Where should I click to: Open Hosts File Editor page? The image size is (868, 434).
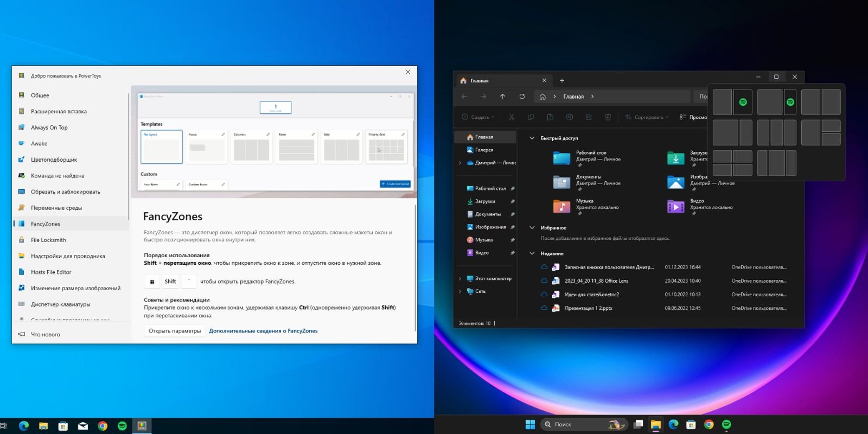71,272
